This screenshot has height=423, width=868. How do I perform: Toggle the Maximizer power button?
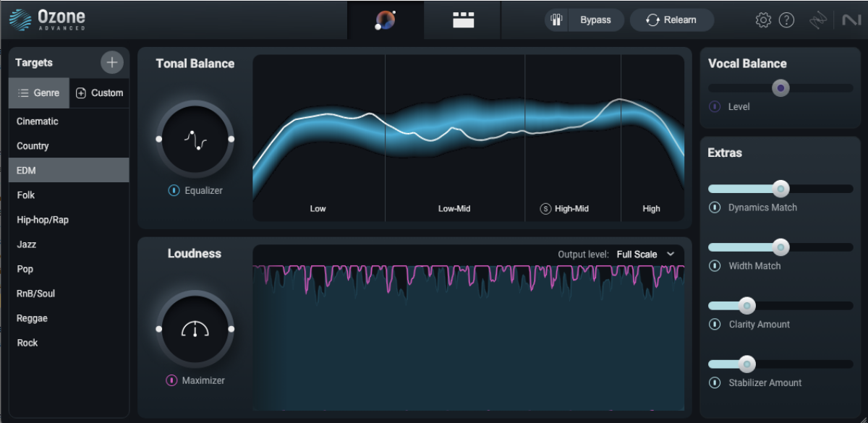(x=172, y=380)
